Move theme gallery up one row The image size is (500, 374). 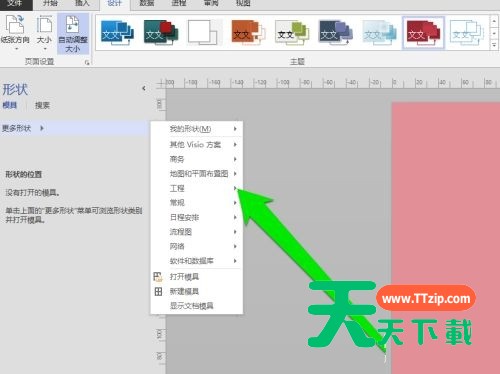pyautogui.click(x=494, y=21)
